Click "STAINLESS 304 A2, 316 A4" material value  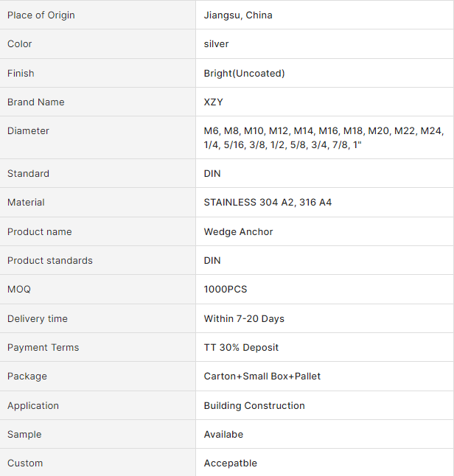point(268,203)
